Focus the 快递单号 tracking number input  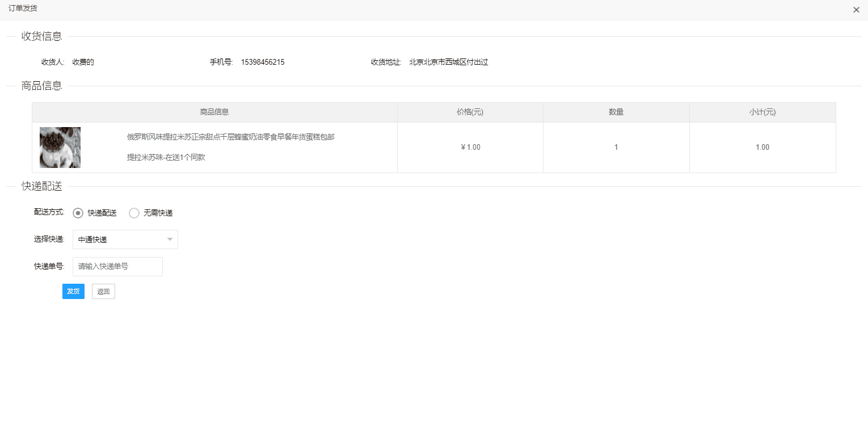coord(117,266)
